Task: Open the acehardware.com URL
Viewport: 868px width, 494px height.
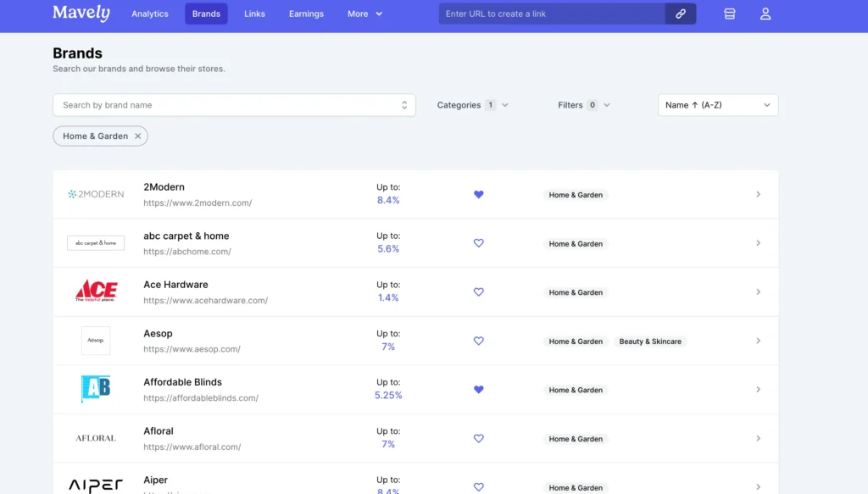Action: [x=205, y=301]
